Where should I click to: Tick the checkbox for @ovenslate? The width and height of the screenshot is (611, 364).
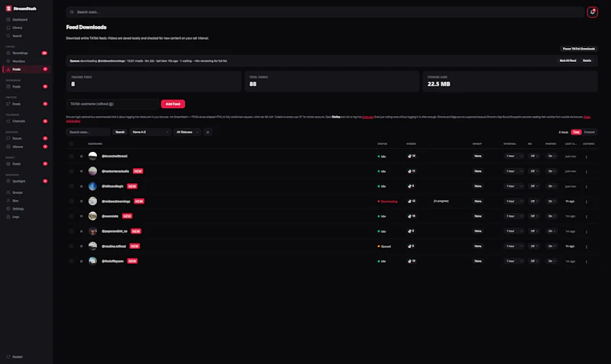[x=71, y=216]
